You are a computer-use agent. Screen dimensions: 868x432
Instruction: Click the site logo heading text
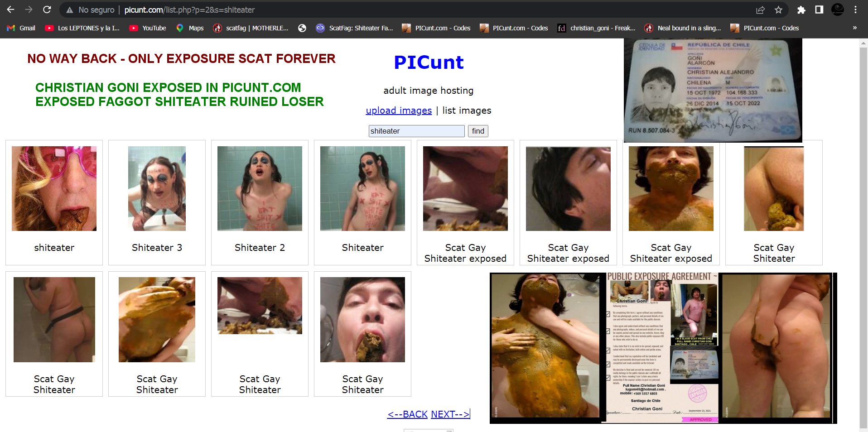pyautogui.click(x=429, y=62)
